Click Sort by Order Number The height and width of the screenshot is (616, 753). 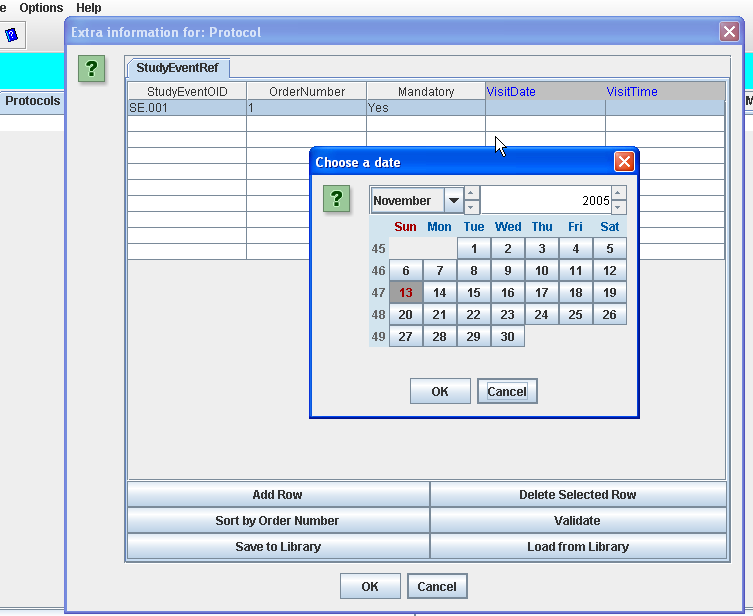point(277,520)
